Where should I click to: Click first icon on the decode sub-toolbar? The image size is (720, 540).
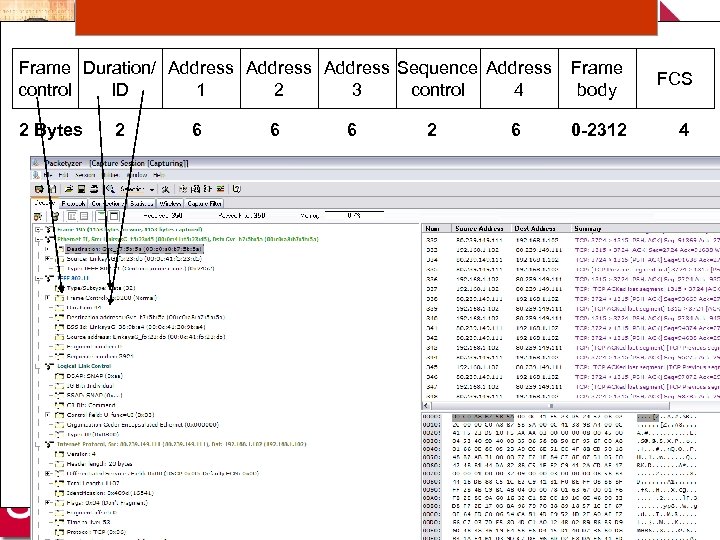pos(38,216)
